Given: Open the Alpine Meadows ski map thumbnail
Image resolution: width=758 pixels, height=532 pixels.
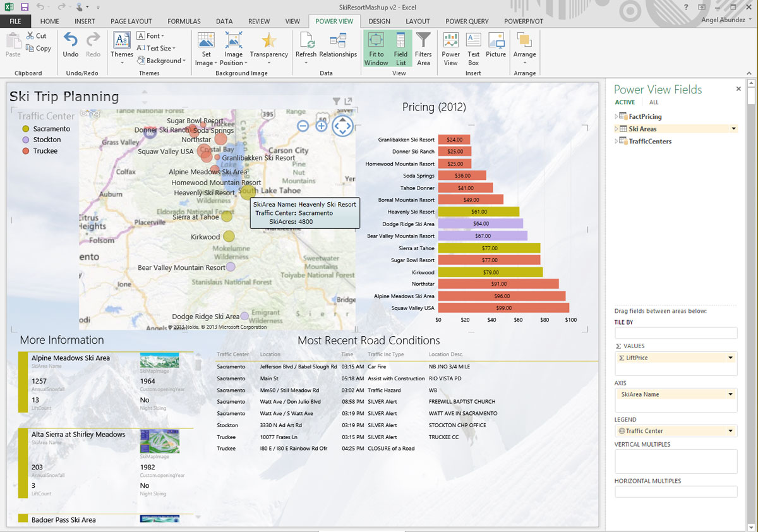Looking at the screenshot, I should click(159, 361).
